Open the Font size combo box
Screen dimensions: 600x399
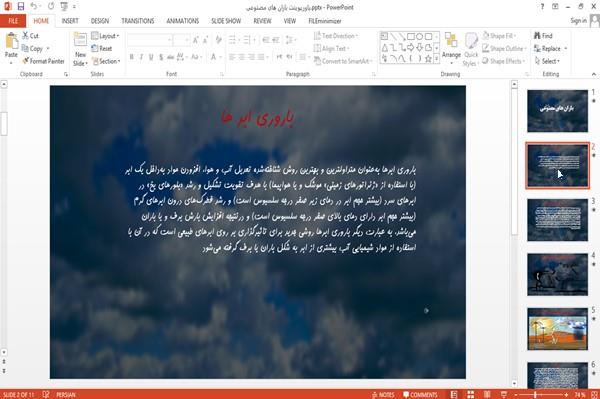point(181,40)
